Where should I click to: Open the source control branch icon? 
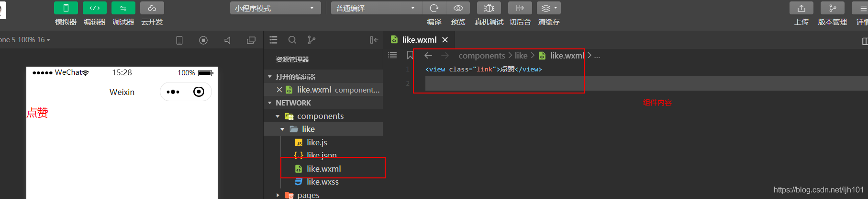pyautogui.click(x=312, y=40)
